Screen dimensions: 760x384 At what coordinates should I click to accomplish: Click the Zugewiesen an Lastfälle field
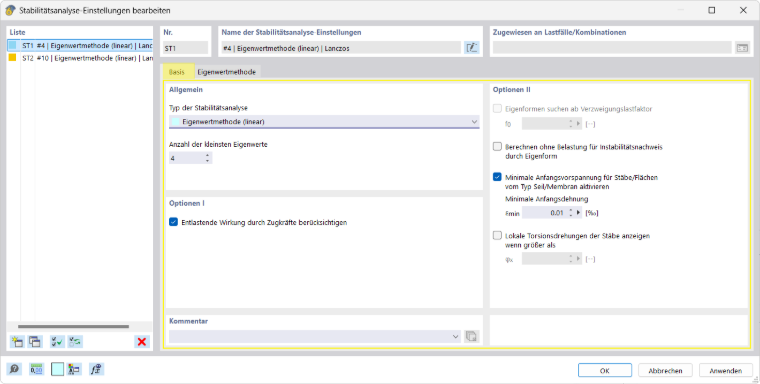coord(612,48)
